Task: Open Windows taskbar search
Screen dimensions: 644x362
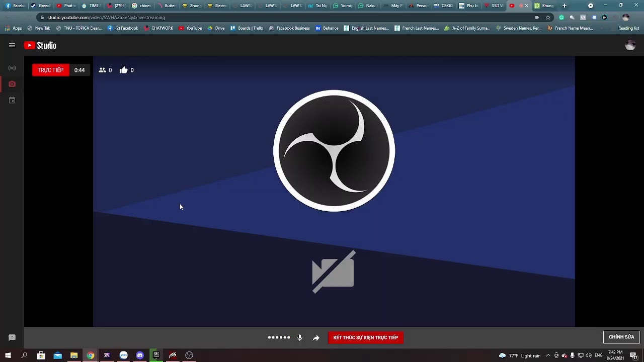Action: click(24, 355)
